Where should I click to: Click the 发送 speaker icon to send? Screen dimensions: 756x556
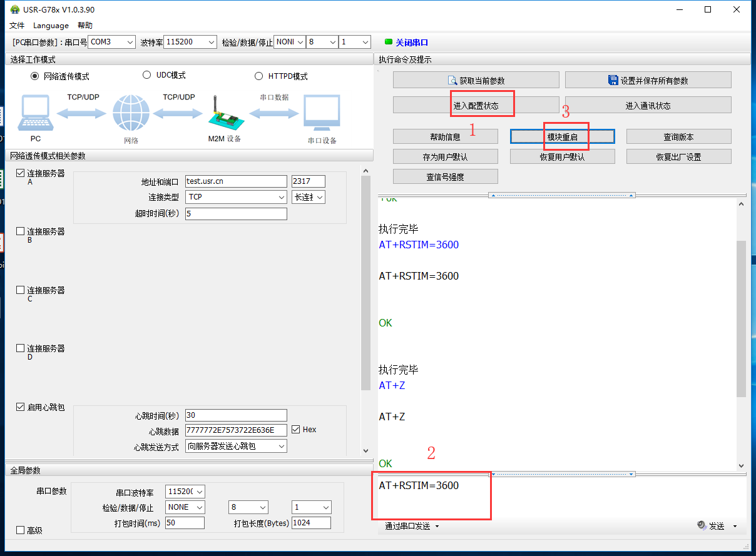pyautogui.click(x=702, y=526)
